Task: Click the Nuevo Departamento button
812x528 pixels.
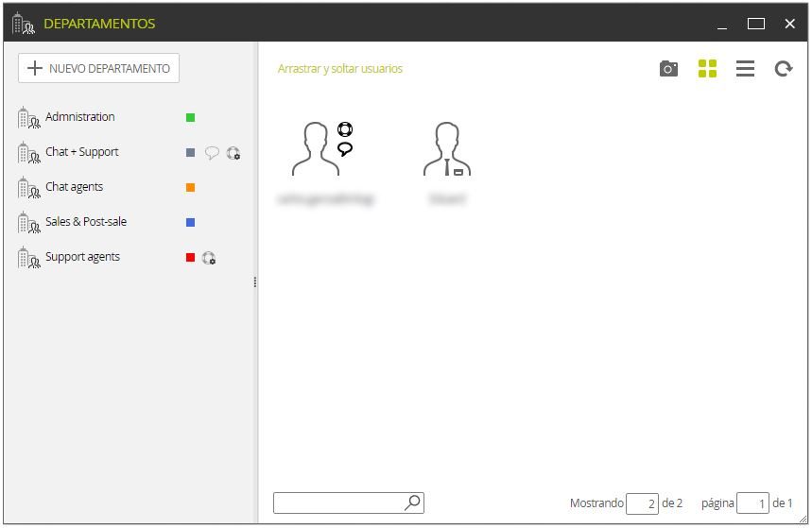Action: coord(98,68)
